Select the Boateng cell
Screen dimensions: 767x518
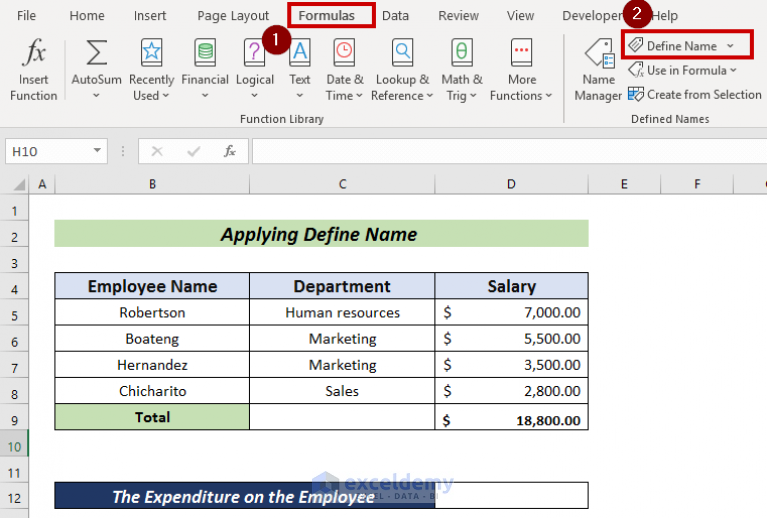pos(152,338)
